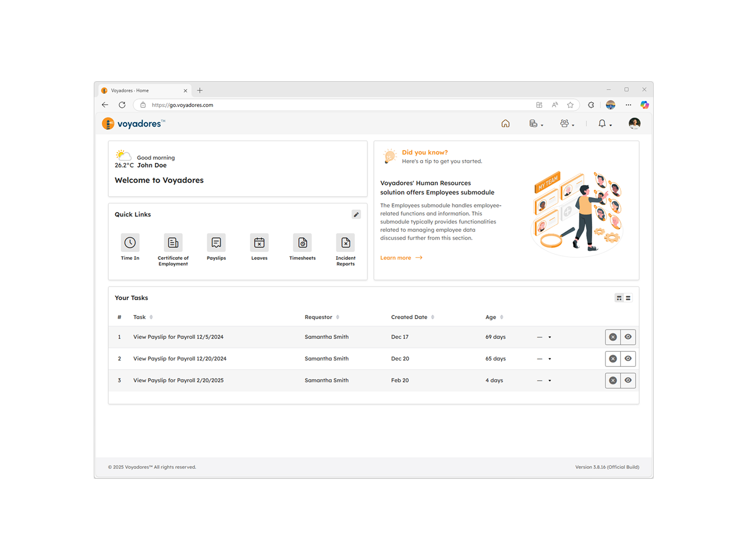Open Certificate of Employment quick link
This screenshot has height=560, width=747.
coord(173,250)
